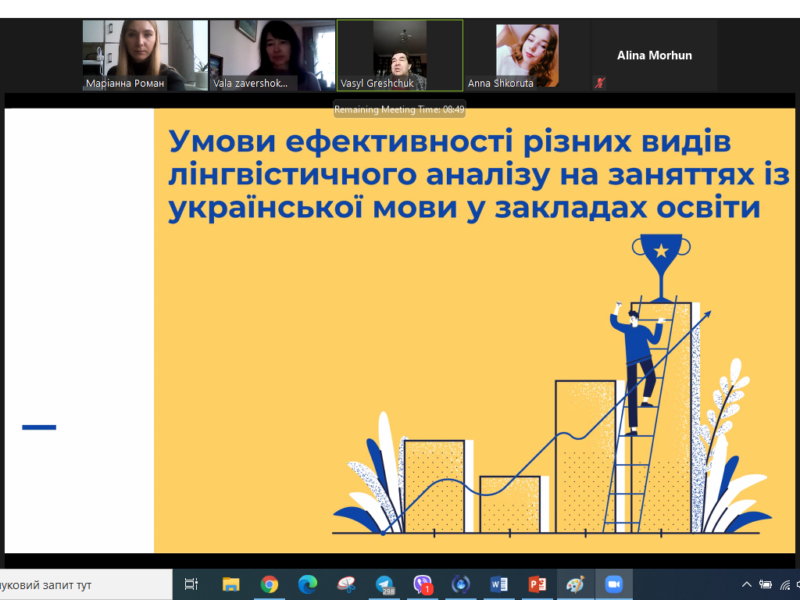
Task: Click the Windows search input field
Action: [80, 584]
